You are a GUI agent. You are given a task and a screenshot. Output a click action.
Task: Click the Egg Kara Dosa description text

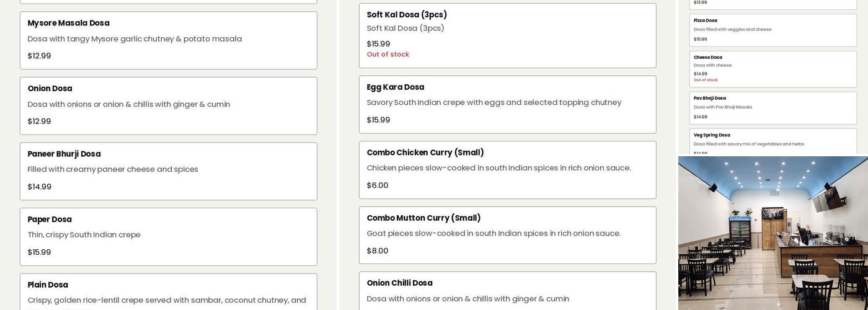[x=494, y=102]
